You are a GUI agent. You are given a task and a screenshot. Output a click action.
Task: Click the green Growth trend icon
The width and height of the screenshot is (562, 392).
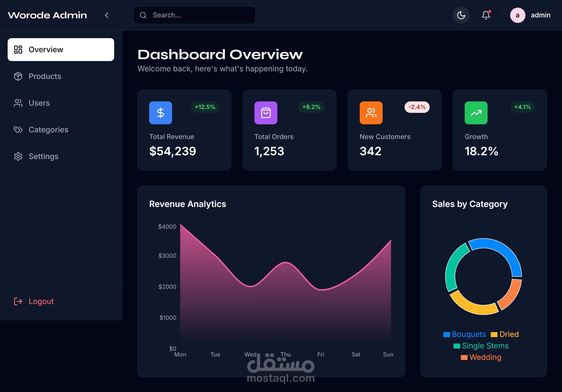tap(476, 113)
